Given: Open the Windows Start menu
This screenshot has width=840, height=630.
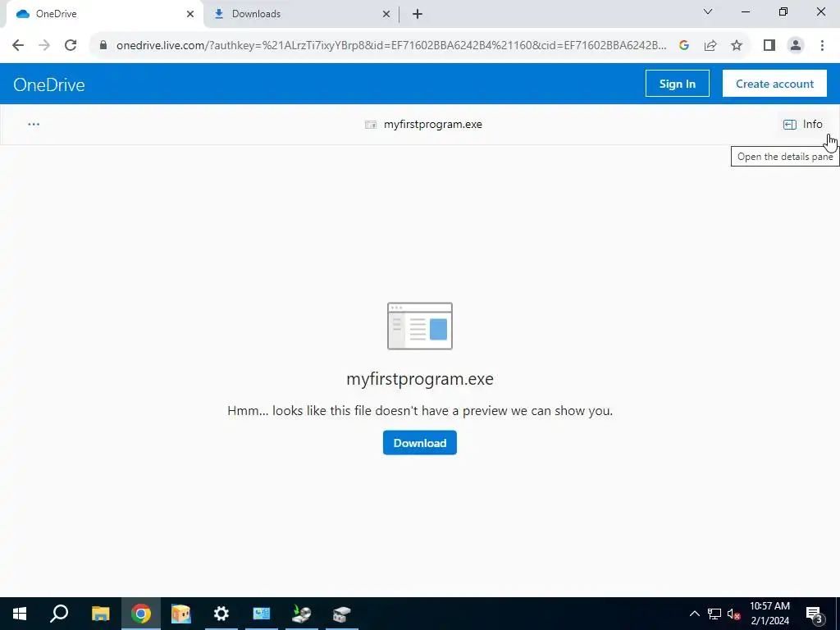Looking at the screenshot, I should point(20,614).
